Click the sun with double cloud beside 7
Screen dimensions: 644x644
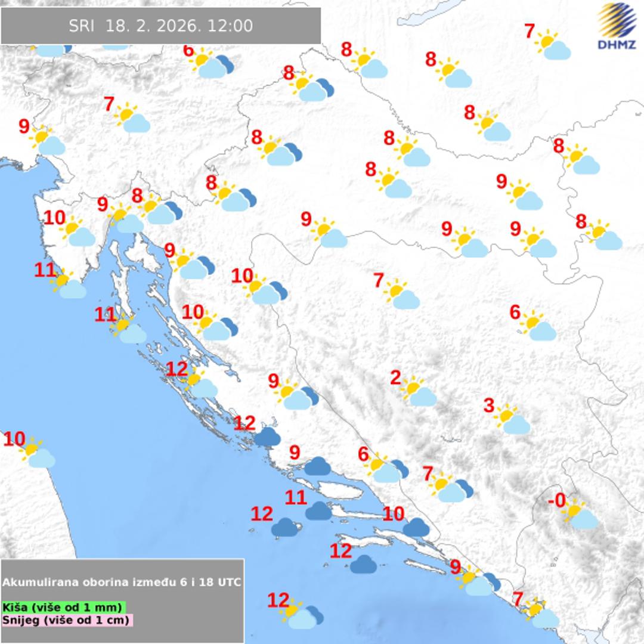tap(451, 488)
